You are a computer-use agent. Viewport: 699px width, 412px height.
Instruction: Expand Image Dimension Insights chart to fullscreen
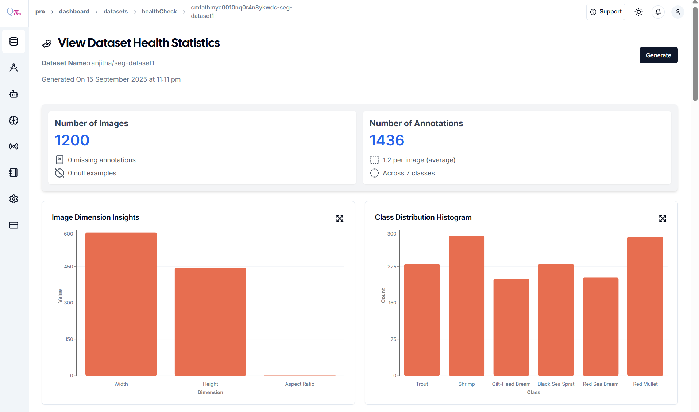pyautogui.click(x=340, y=218)
